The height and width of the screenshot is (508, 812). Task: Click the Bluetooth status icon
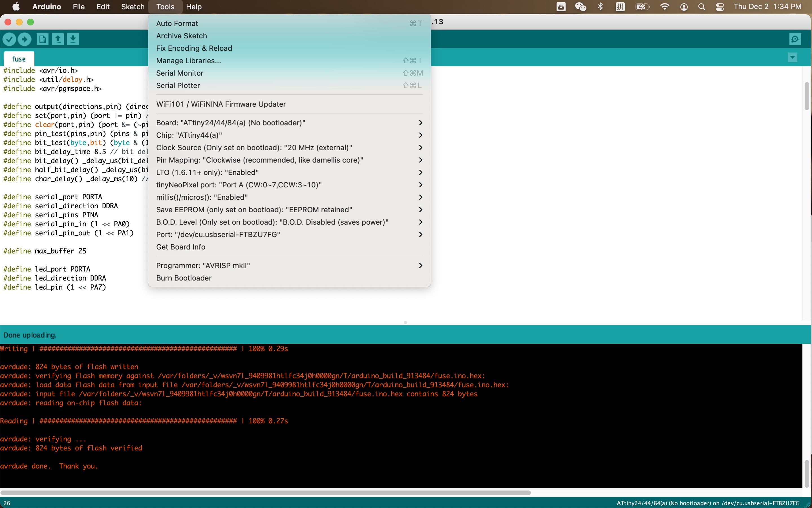(600, 7)
